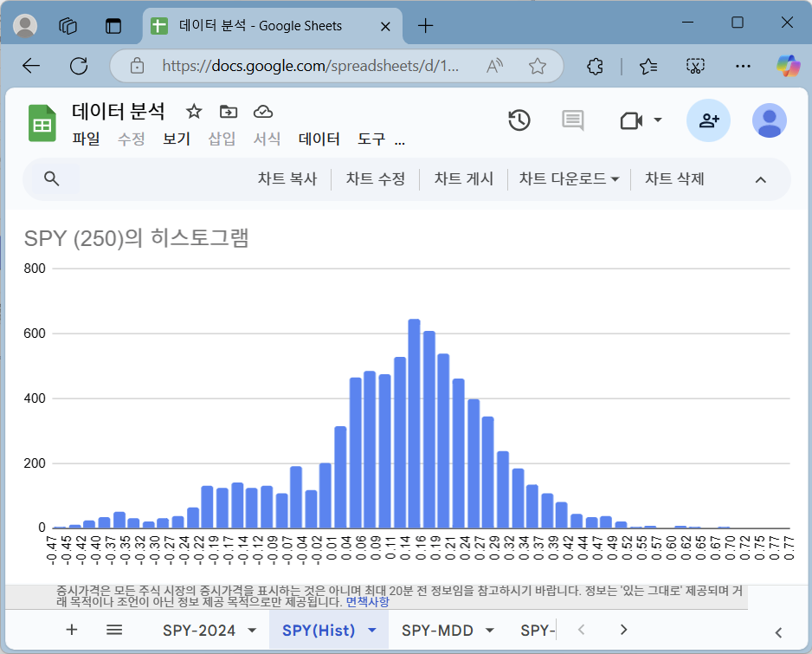This screenshot has height=654, width=812.
Task: Open the browser workspaces icon
Action: tap(68, 25)
